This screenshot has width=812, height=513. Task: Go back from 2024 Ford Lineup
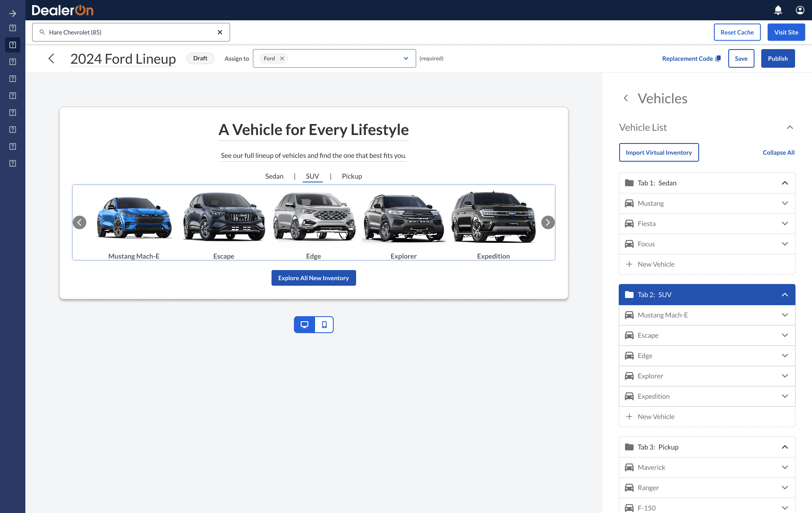[52, 58]
